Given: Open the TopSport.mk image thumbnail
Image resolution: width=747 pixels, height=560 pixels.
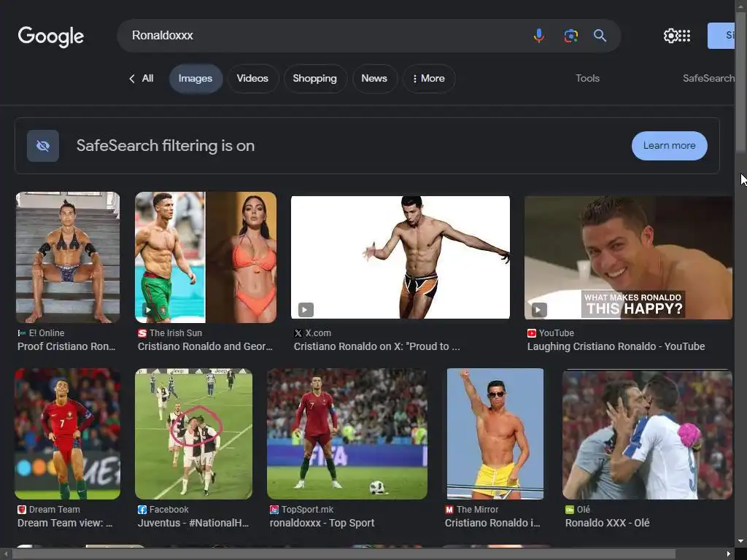Looking at the screenshot, I should [x=347, y=434].
